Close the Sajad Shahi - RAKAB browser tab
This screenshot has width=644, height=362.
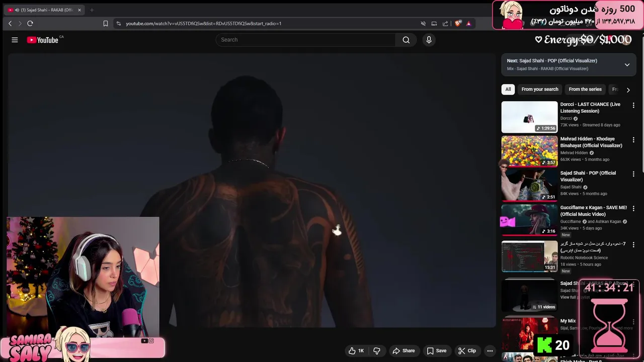tap(79, 10)
